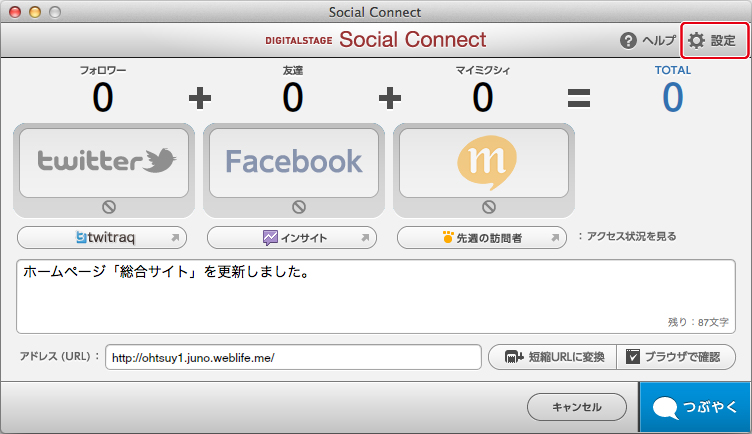Click external-link arrow on 先週の訪問者 button
The image size is (752, 434).
tap(555, 237)
